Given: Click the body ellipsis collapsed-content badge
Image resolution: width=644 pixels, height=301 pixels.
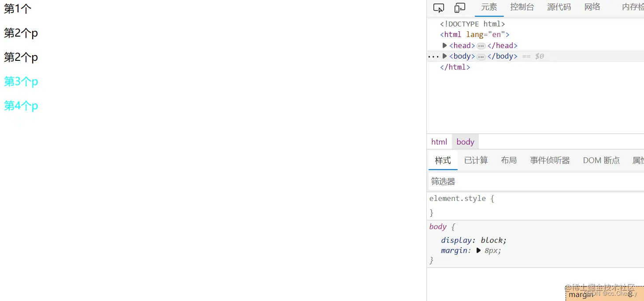Looking at the screenshot, I should [x=481, y=56].
